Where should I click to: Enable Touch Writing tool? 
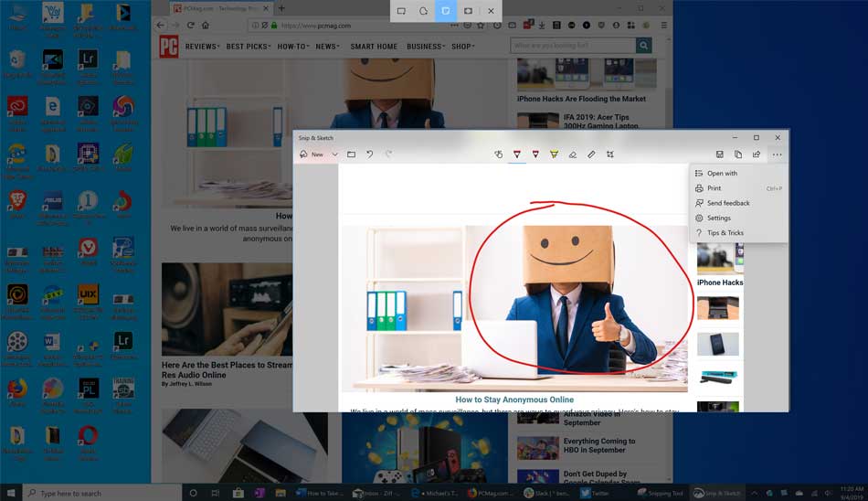pyautogui.click(x=498, y=155)
